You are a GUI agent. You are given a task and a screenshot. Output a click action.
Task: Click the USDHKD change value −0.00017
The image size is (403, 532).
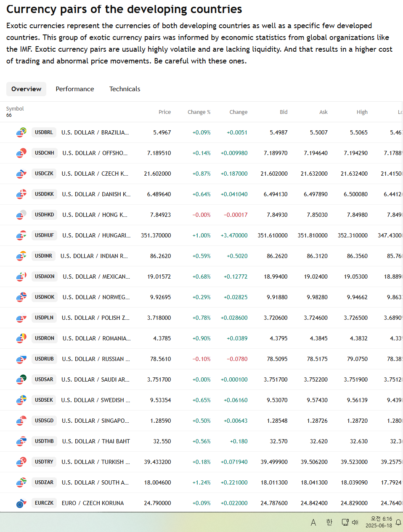click(236, 215)
